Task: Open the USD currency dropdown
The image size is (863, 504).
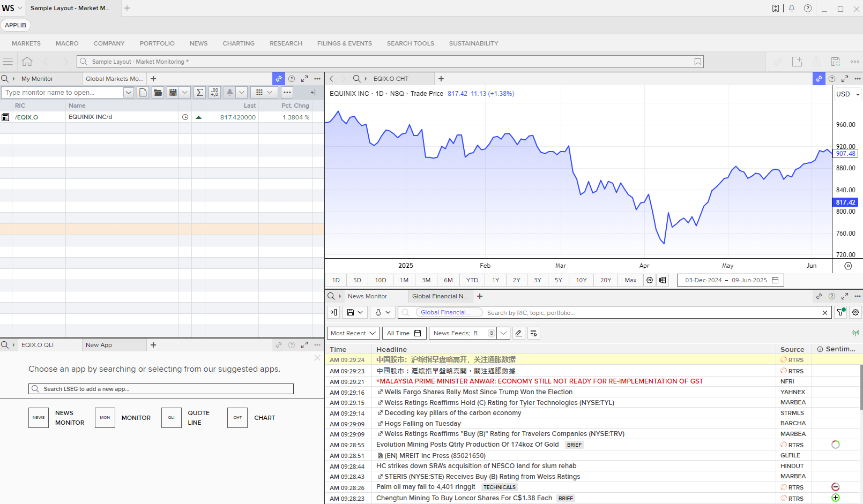Action: pos(847,94)
